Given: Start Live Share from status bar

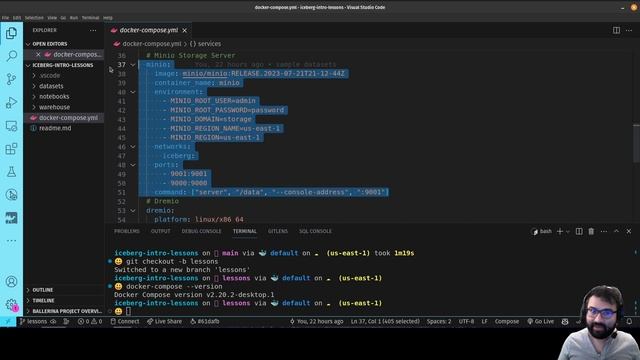Looking at the screenshot, I should [164, 322].
